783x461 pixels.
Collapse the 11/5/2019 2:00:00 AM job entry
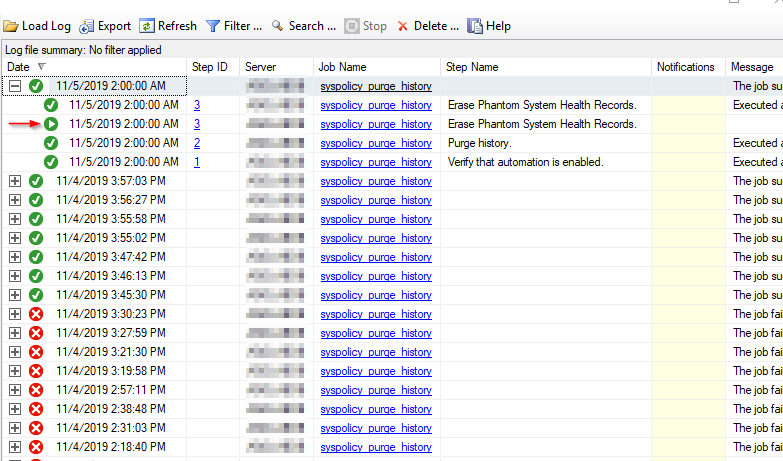click(15, 86)
